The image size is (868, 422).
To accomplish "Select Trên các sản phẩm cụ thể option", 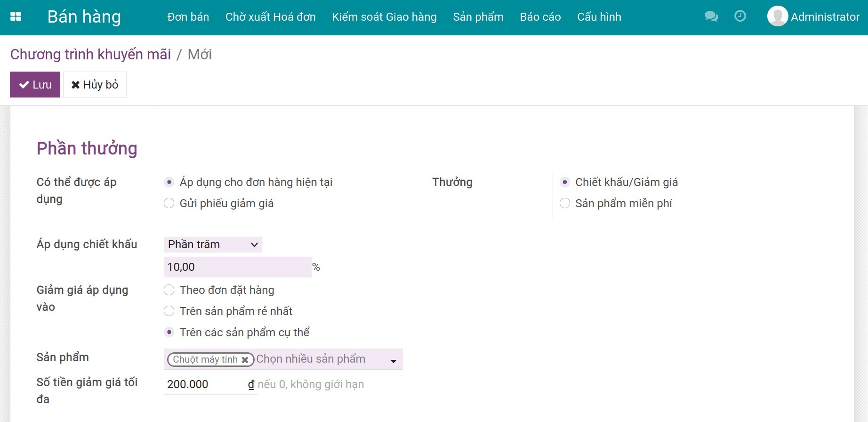I will click(x=169, y=332).
